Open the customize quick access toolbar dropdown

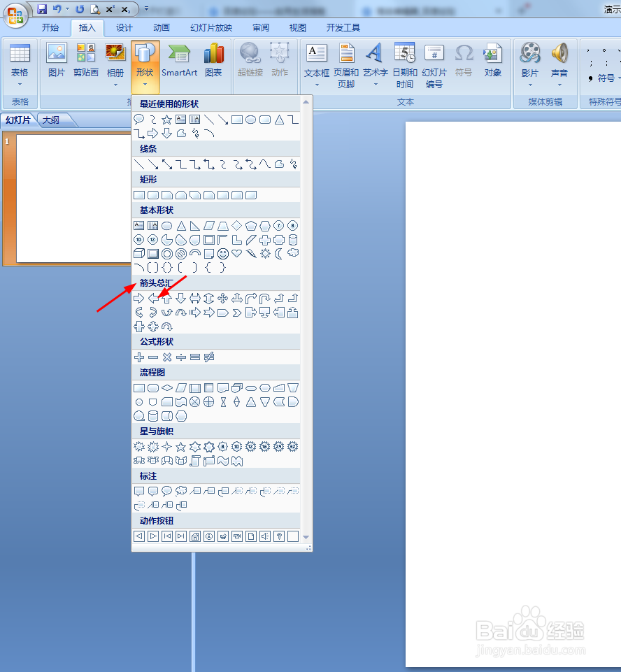click(x=146, y=8)
